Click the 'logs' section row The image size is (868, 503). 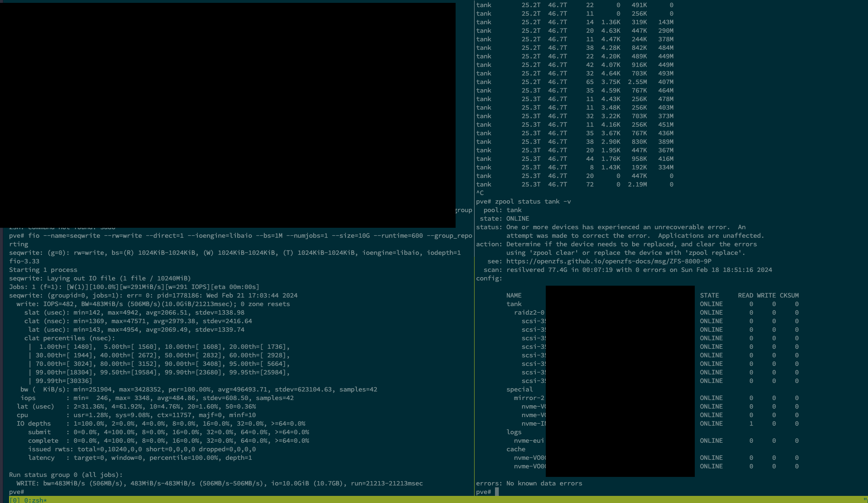[514, 432]
